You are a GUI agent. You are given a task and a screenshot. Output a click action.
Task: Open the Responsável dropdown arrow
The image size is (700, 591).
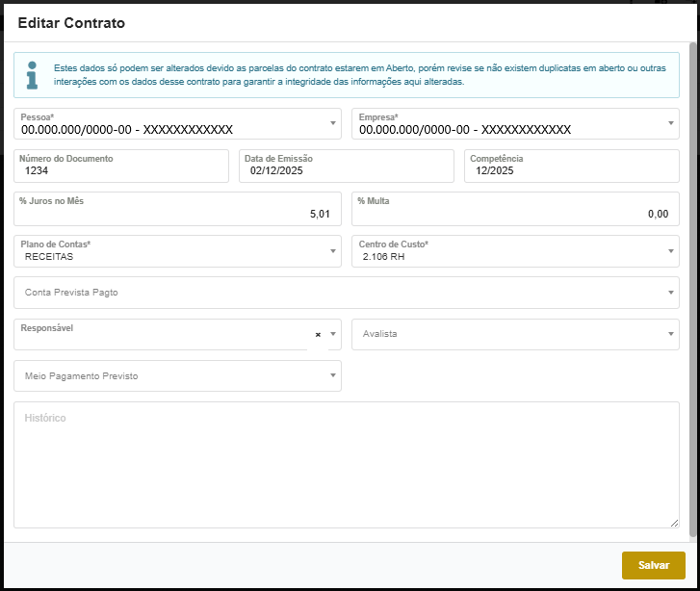click(333, 334)
